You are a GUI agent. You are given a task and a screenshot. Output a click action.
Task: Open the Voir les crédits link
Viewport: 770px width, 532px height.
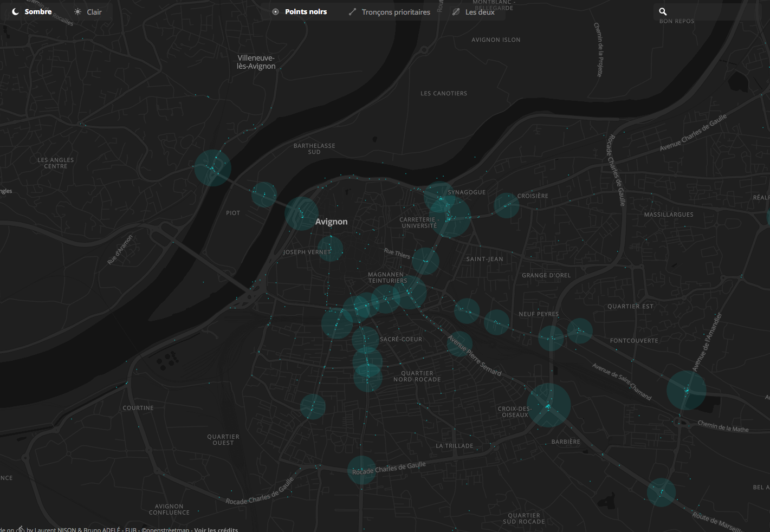click(x=216, y=529)
